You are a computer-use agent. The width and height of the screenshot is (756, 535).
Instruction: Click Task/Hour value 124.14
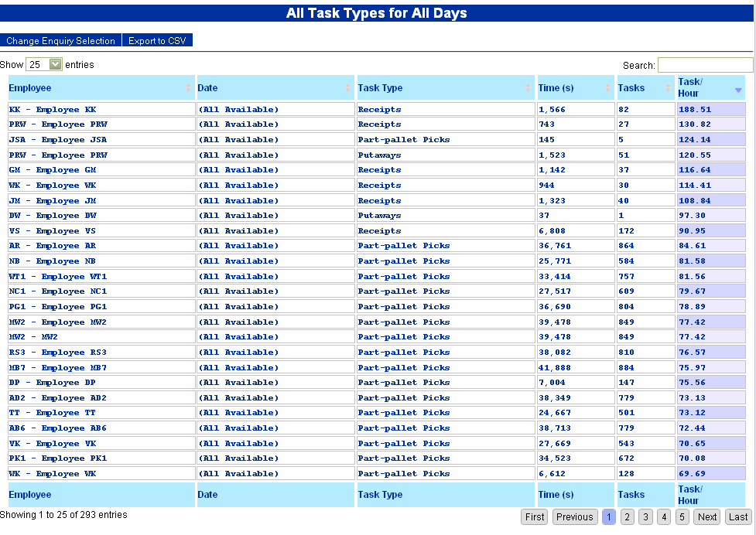coord(711,140)
